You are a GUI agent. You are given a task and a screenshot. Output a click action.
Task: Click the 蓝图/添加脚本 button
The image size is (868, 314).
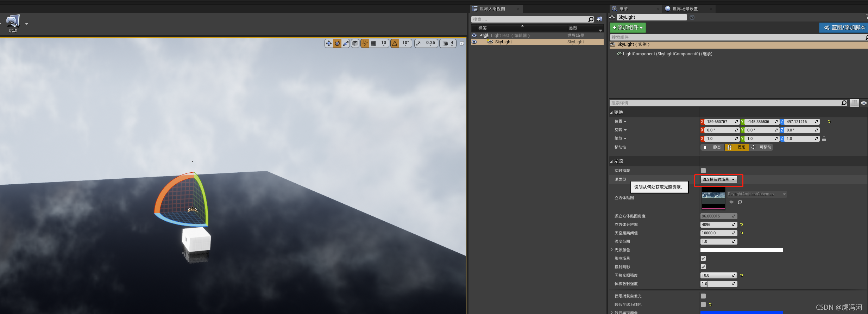(x=844, y=27)
